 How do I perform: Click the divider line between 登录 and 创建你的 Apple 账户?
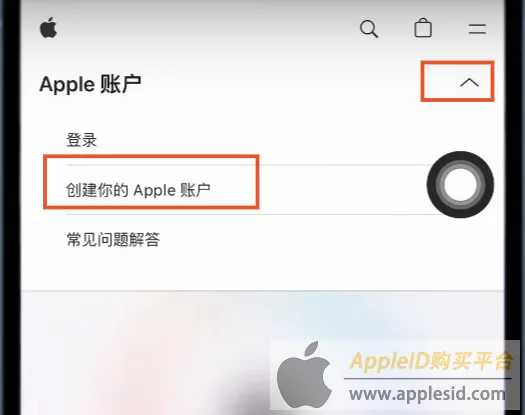pos(246,165)
